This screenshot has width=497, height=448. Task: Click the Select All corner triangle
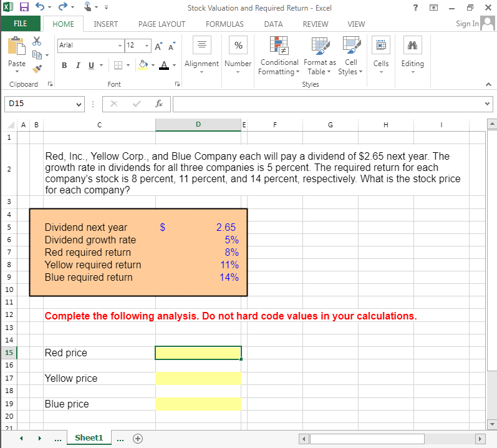tap(11, 125)
